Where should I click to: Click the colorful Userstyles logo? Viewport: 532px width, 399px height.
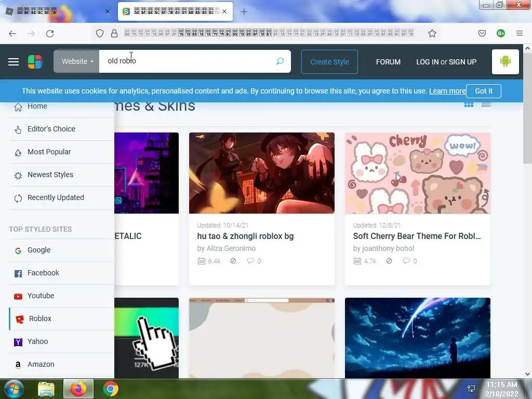pos(35,62)
